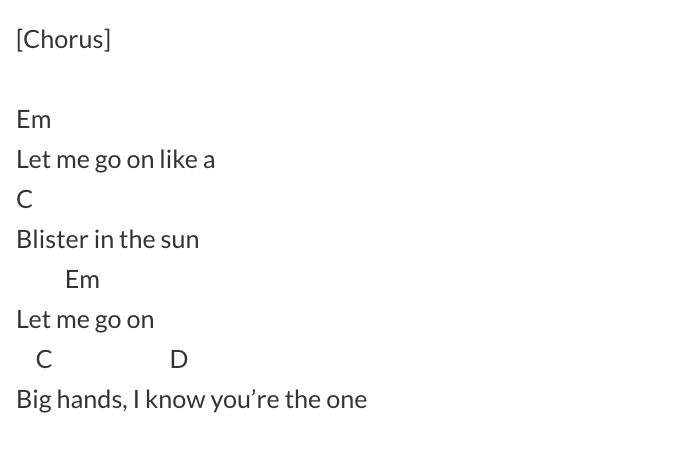Viewport: 678px width, 456px height.
Task: Select the indented second Em chord
Action: point(83,280)
